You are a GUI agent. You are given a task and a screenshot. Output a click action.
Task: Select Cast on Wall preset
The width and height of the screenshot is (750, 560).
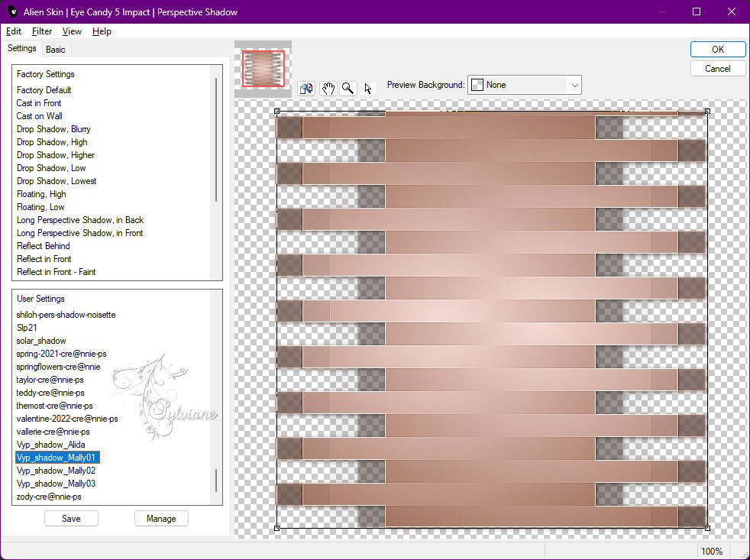click(x=39, y=116)
